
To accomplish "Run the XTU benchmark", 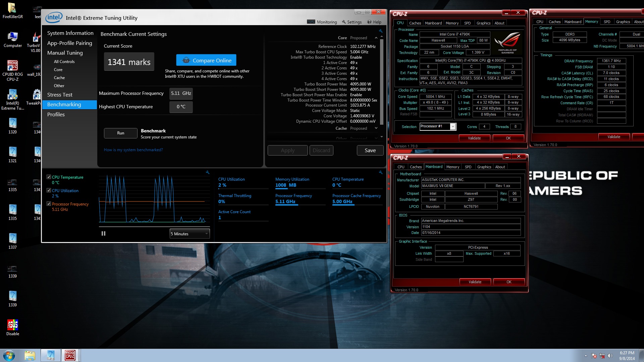I will coord(120,133).
